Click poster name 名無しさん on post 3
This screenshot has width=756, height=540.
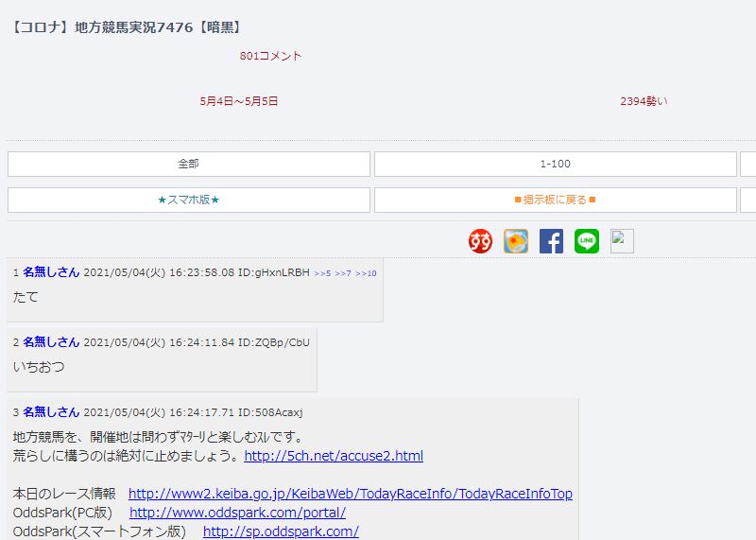click(51, 412)
